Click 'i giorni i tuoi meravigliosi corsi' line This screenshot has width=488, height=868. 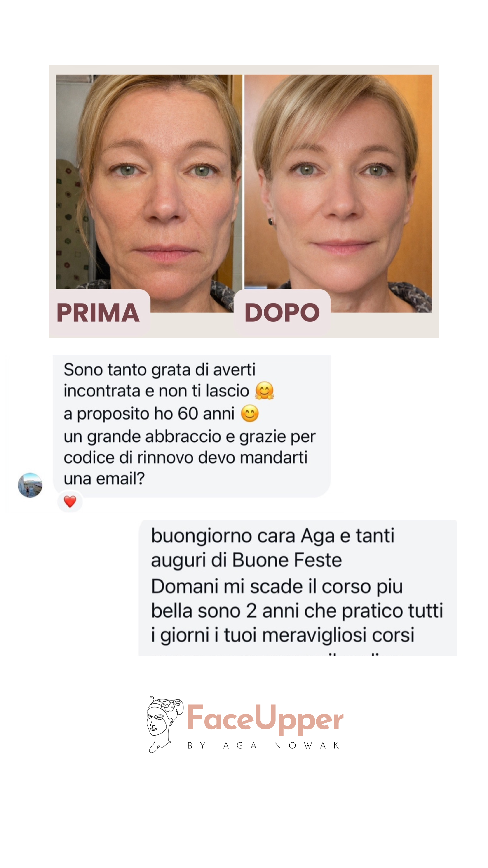(x=283, y=635)
